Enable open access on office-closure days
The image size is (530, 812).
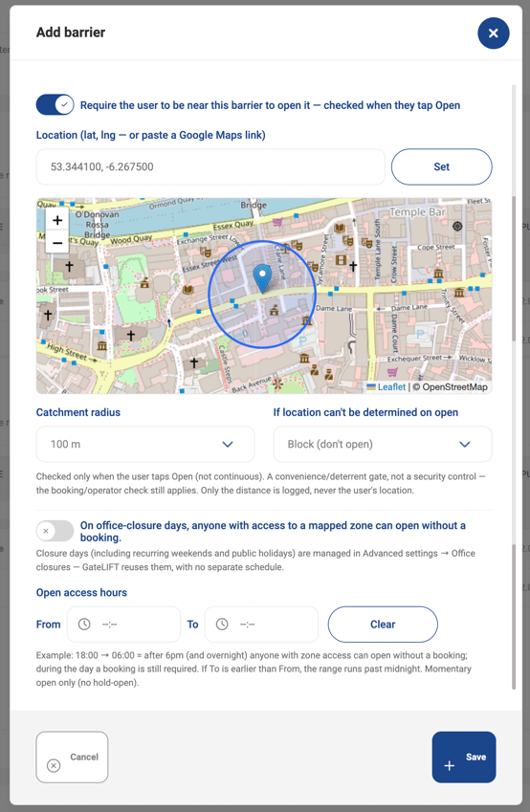pos(55,531)
